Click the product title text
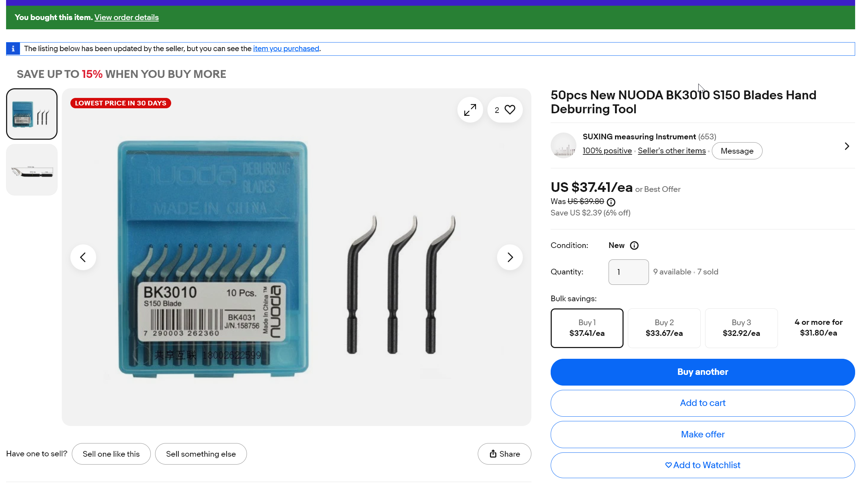Screen dimensions: 868x486 (684, 102)
